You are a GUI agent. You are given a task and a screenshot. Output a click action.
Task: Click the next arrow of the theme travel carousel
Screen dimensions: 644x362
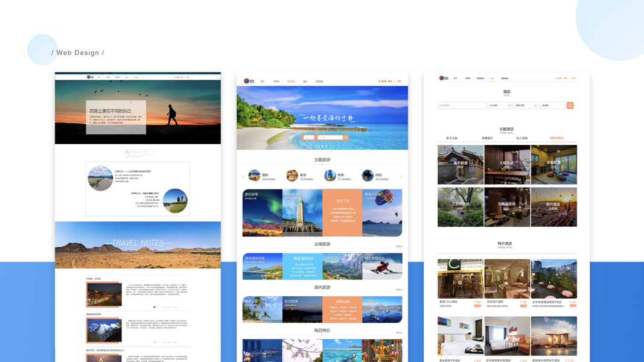click(401, 177)
